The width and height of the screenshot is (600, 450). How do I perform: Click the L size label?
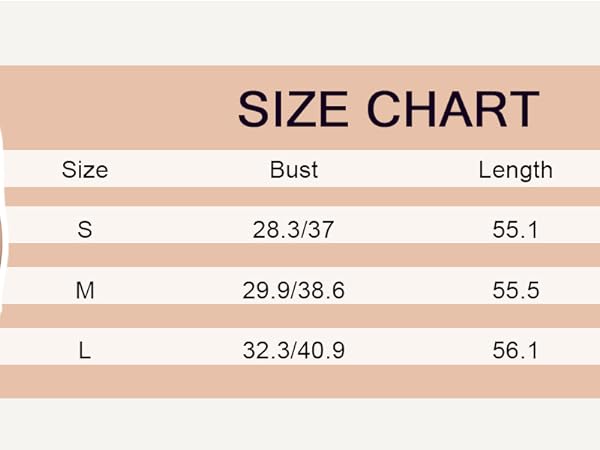click(x=85, y=351)
